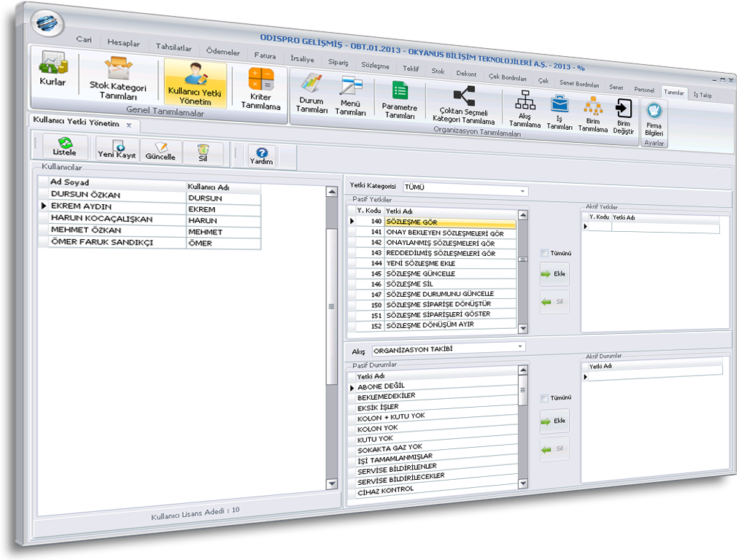Screen dimensions: 747x560
Task: Open Kriter Tanımlama
Action: tap(260, 88)
